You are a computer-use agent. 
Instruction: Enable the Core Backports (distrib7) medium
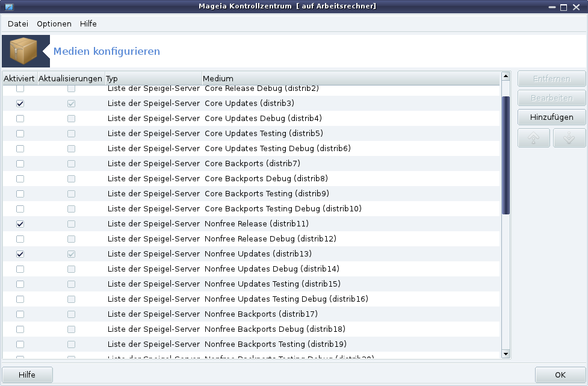coord(20,164)
